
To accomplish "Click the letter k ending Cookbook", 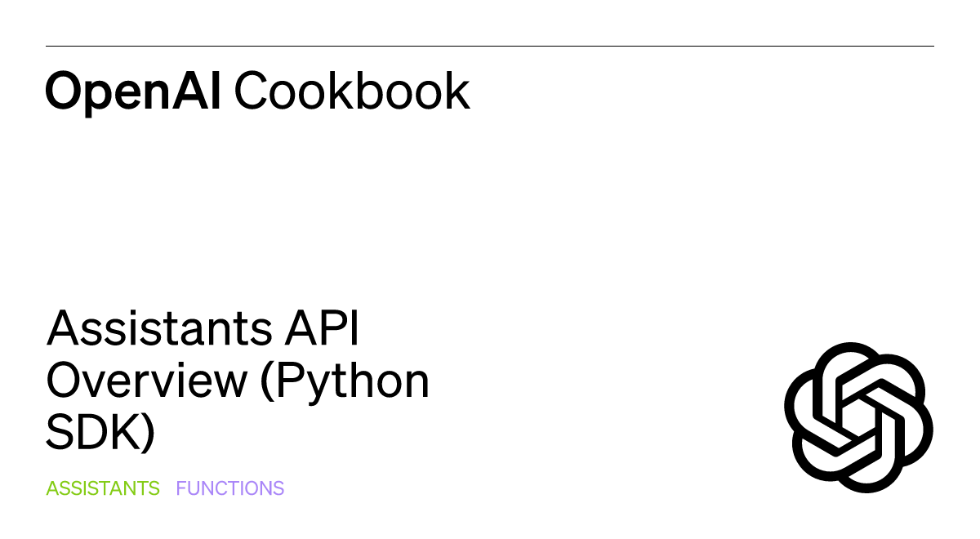I will (458, 91).
